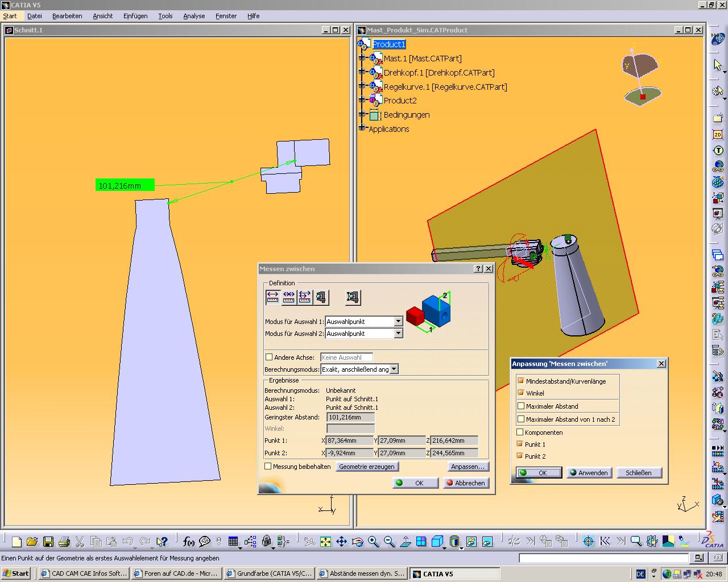Click the Search magnifier icon in the bottom right toolbar
This screenshot has height=582, width=728.
(x=636, y=542)
